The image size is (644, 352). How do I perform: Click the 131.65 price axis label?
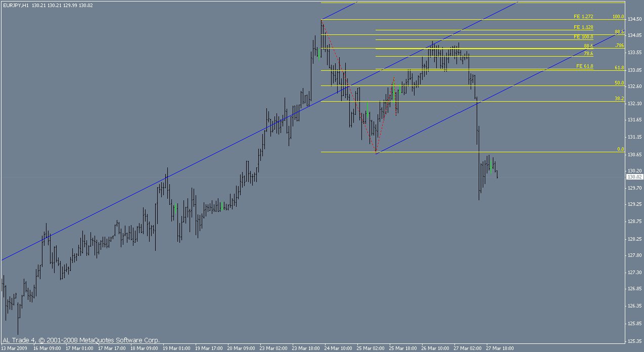[635, 120]
